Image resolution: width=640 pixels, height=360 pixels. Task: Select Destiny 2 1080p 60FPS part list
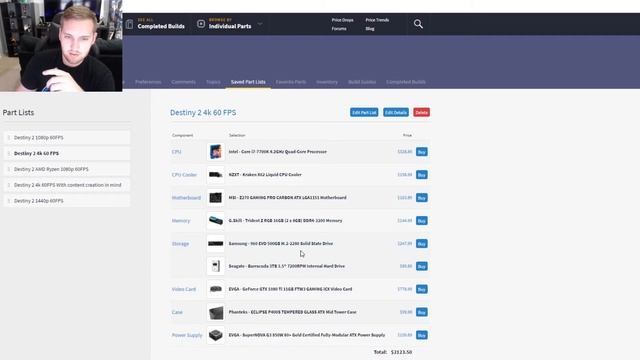[67, 138]
